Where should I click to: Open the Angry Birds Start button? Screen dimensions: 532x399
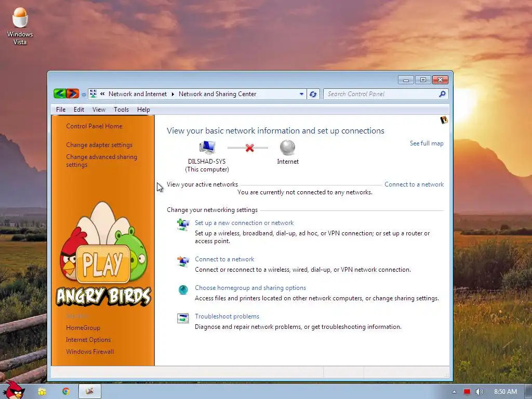tap(14, 390)
